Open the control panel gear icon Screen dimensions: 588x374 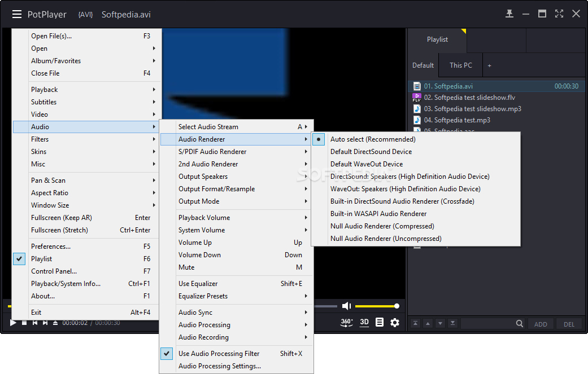395,322
